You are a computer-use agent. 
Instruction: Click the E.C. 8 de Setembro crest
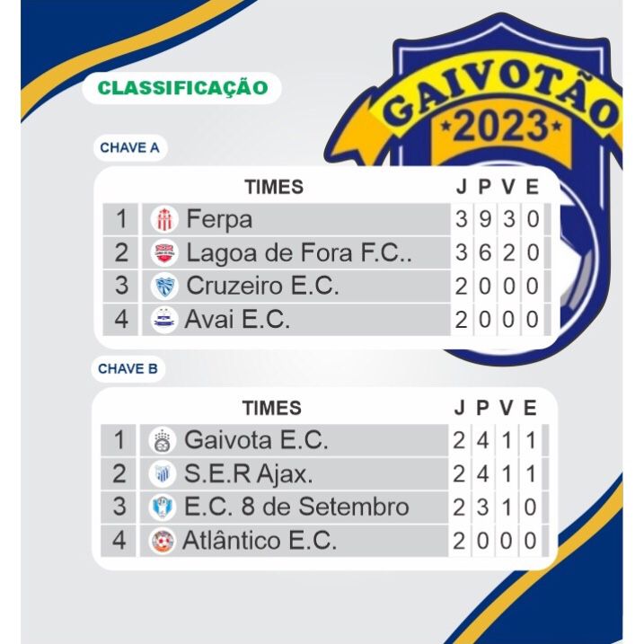click(163, 507)
